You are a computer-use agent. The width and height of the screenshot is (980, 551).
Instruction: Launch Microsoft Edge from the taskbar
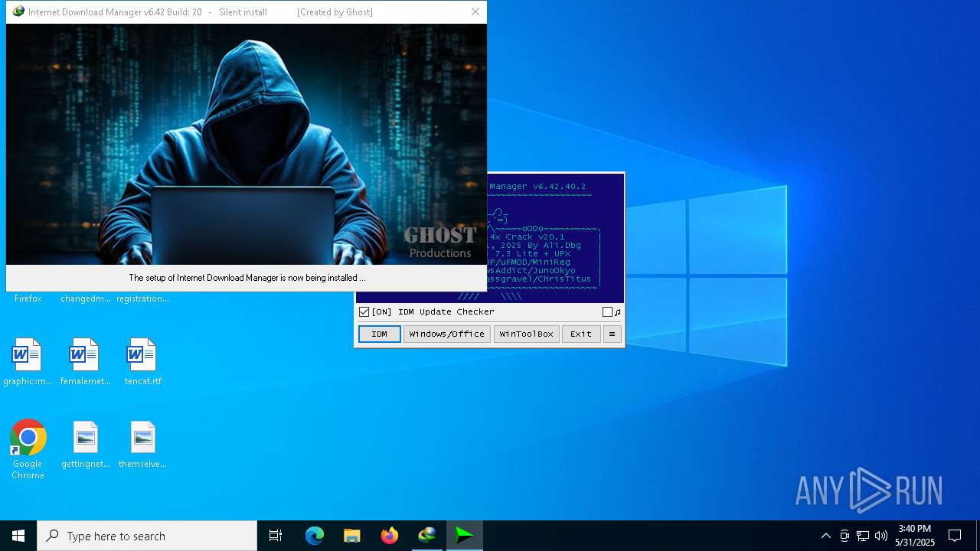click(x=315, y=536)
